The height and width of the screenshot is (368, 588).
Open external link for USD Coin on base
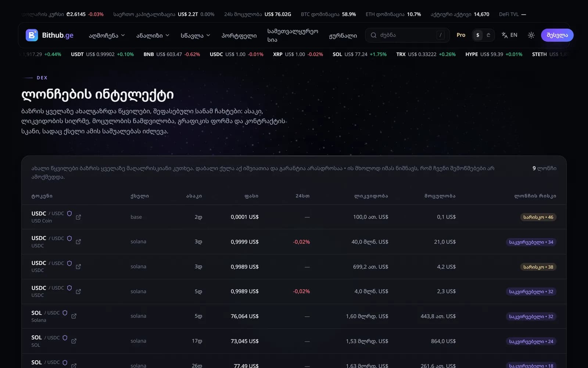click(x=78, y=217)
